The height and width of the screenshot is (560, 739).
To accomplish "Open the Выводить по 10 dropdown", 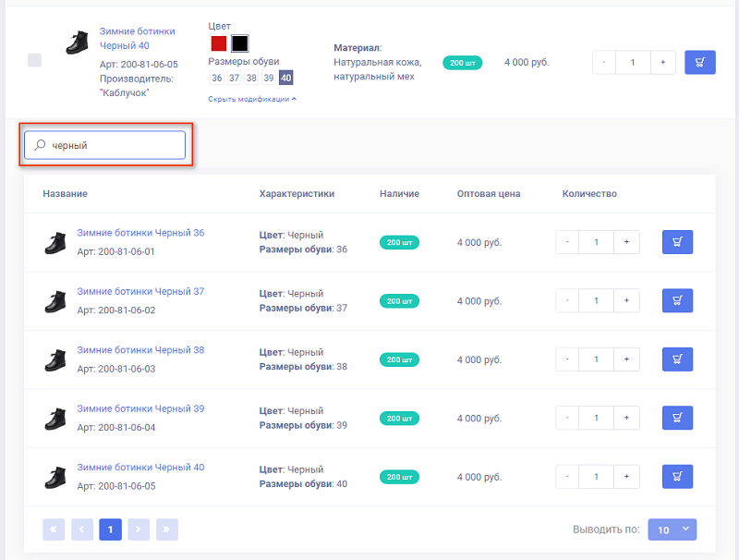I will click(672, 530).
